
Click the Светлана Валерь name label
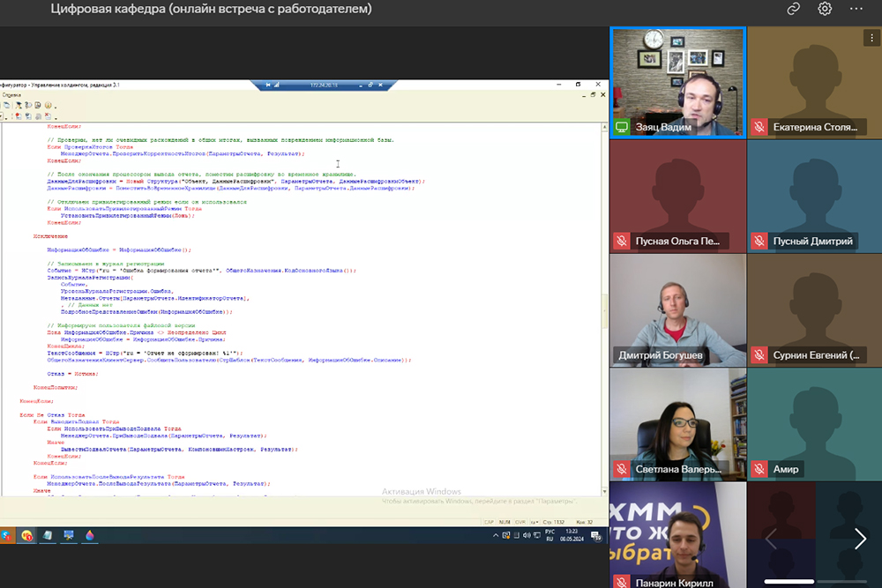tap(678, 469)
